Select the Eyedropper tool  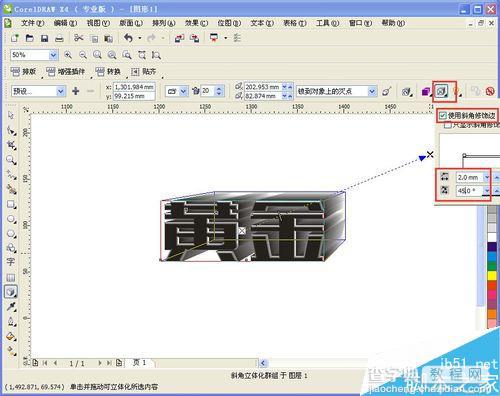coord(11,307)
